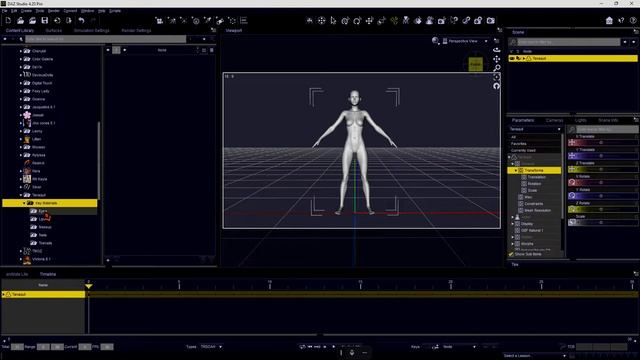Select Mesh Resolution in Parameters tree

537,210
